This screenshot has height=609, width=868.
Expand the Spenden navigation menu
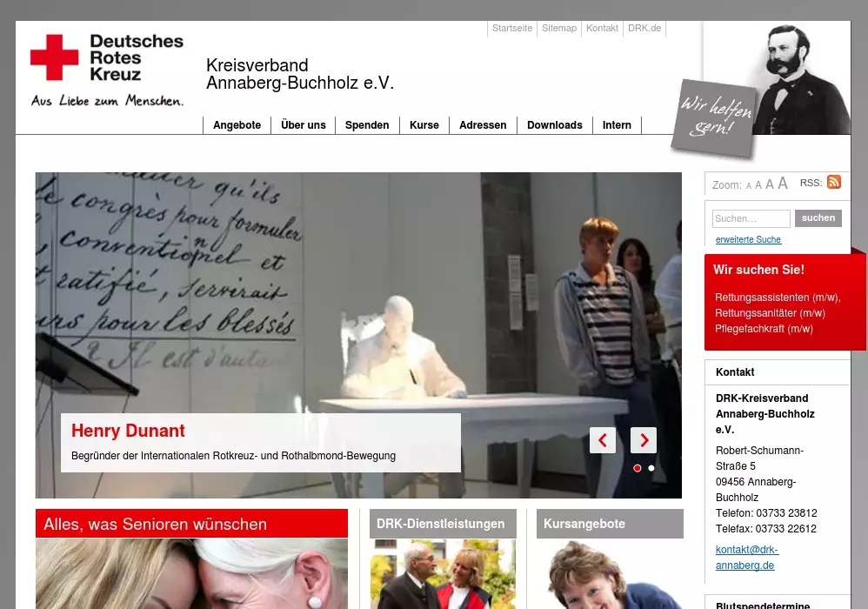tap(367, 125)
